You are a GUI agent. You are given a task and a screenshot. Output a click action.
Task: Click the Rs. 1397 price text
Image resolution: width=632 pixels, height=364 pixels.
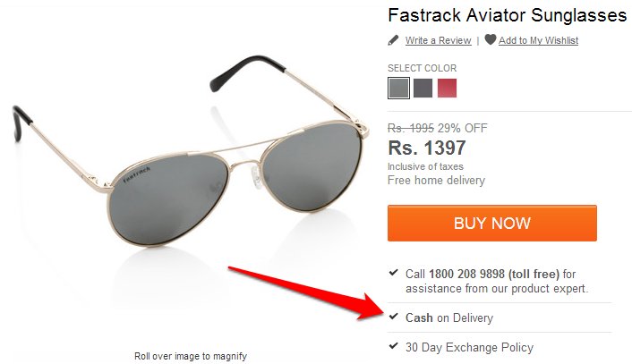(427, 148)
